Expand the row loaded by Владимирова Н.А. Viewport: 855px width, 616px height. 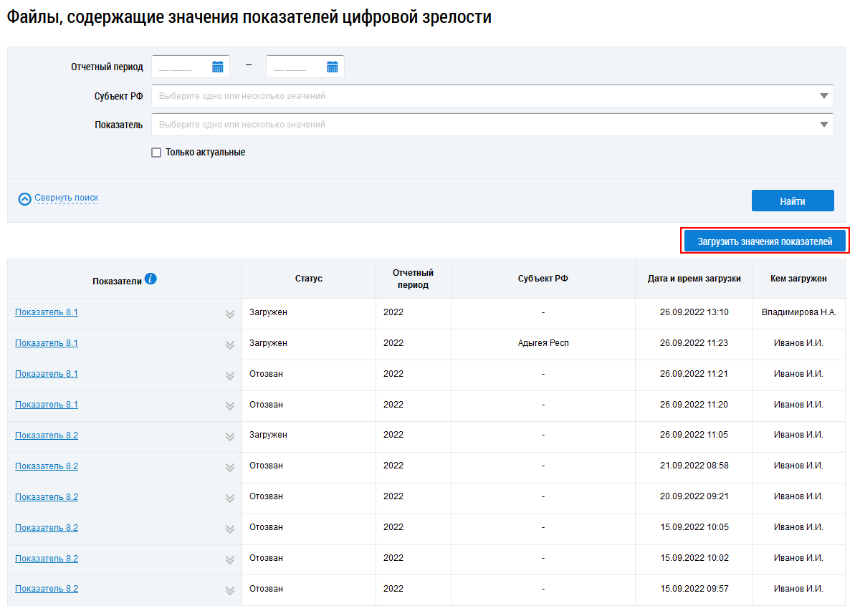[x=229, y=314]
